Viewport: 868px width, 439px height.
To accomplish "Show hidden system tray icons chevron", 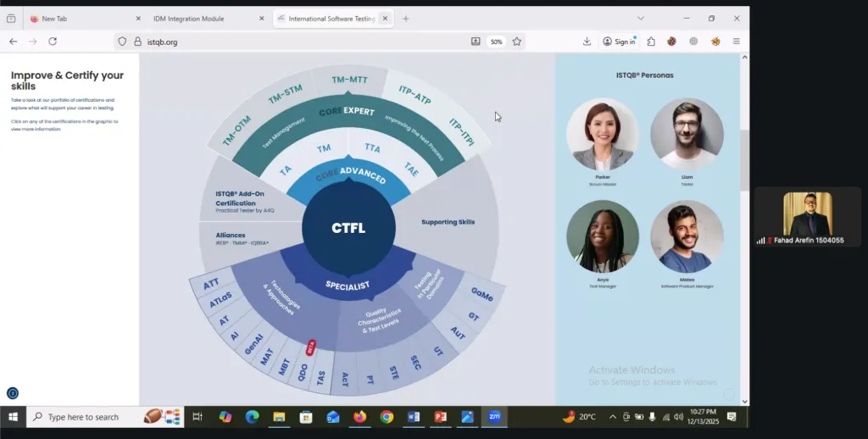I will click(612, 417).
